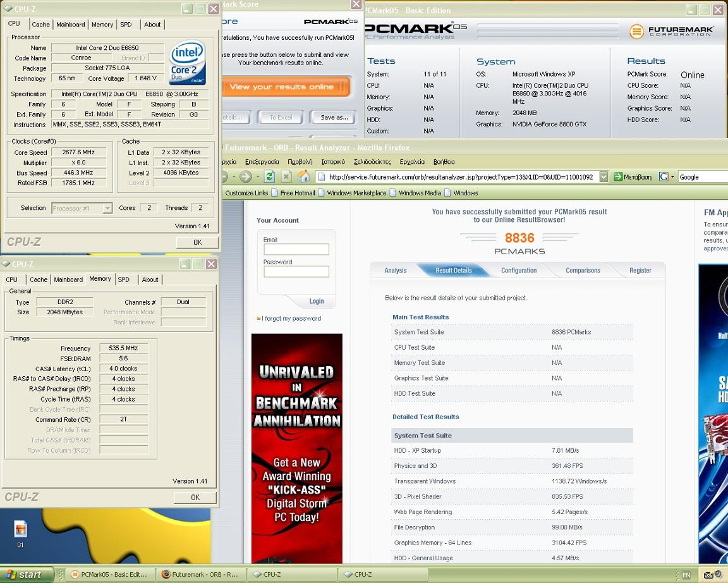Click the camera icon in system tray
The image size is (728, 583).
coord(708,575)
